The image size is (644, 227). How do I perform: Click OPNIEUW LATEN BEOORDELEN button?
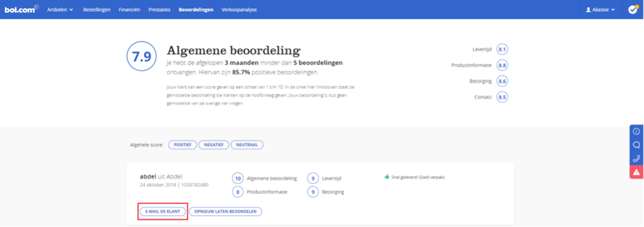pyautogui.click(x=225, y=211)
